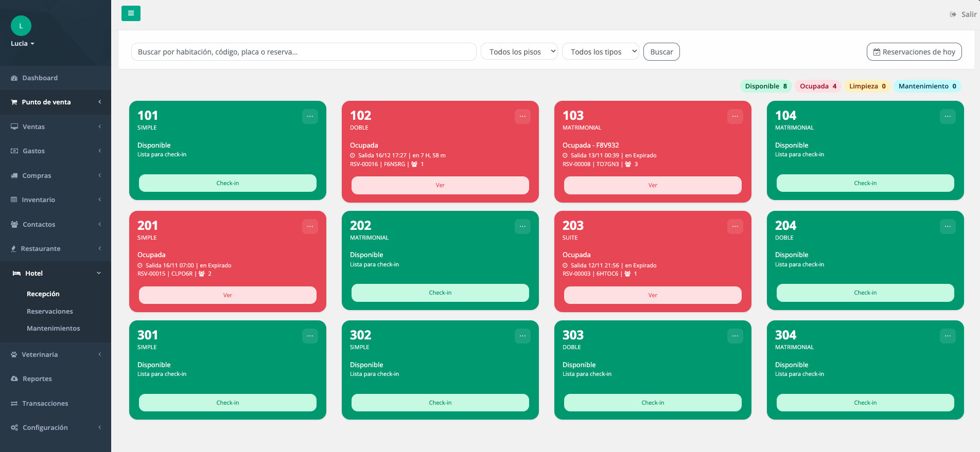Open room 104 options ellipsis menu
980x452 pixels.
948,116
